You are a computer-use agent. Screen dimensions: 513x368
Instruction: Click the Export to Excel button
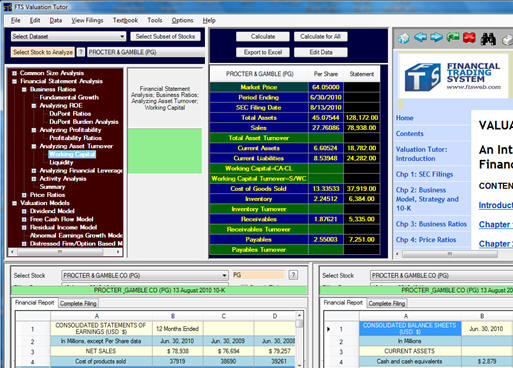[x=263, y=52]
